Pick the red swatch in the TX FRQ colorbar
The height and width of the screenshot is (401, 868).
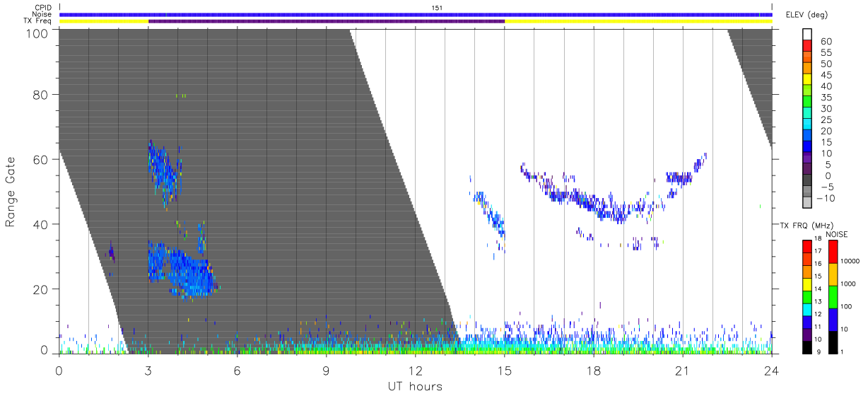(x=807, y=246)
